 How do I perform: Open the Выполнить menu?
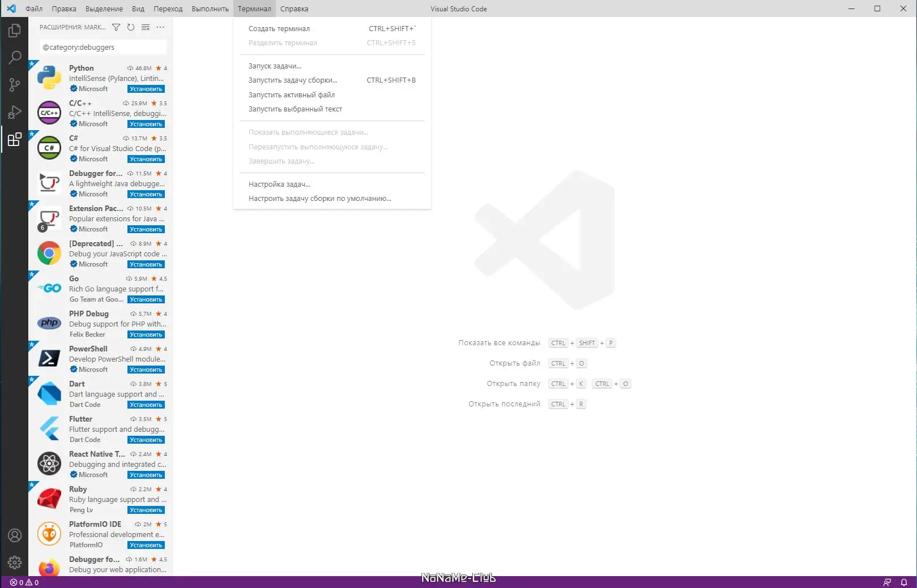tap(210, 8)
